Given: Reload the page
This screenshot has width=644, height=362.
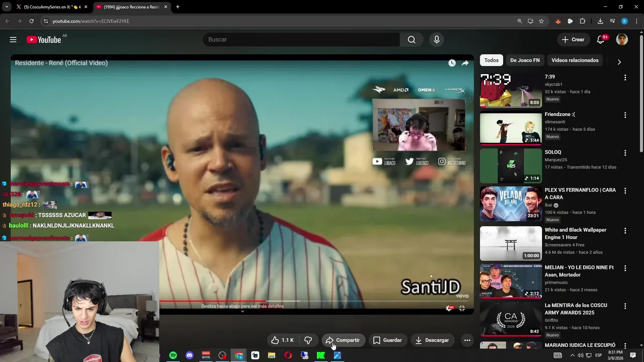Looking at the screenshot, I should point(31,21).
